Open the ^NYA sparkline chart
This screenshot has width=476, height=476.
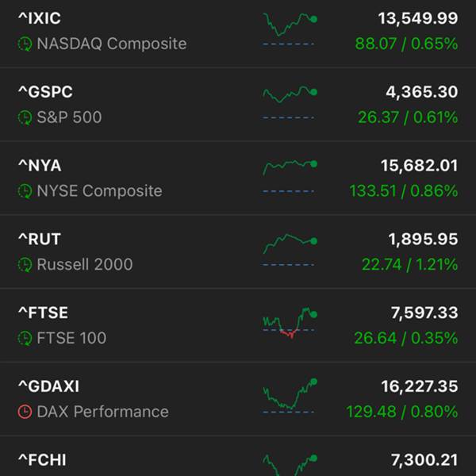click(290, 176)
